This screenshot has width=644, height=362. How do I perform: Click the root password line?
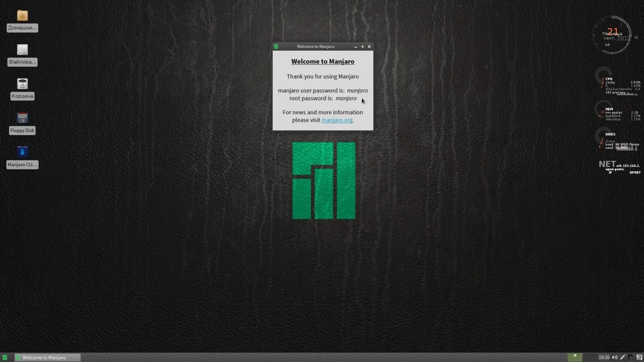coord(323,98)
